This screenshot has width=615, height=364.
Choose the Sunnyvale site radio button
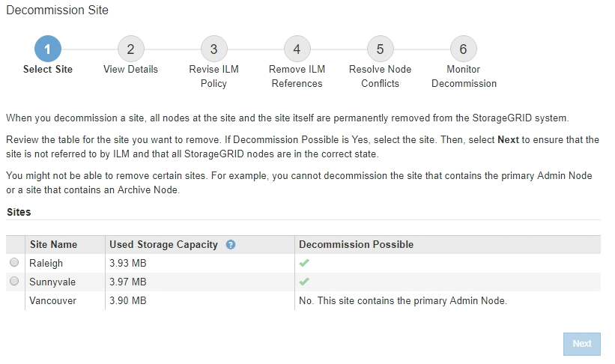tap(14, 282)
